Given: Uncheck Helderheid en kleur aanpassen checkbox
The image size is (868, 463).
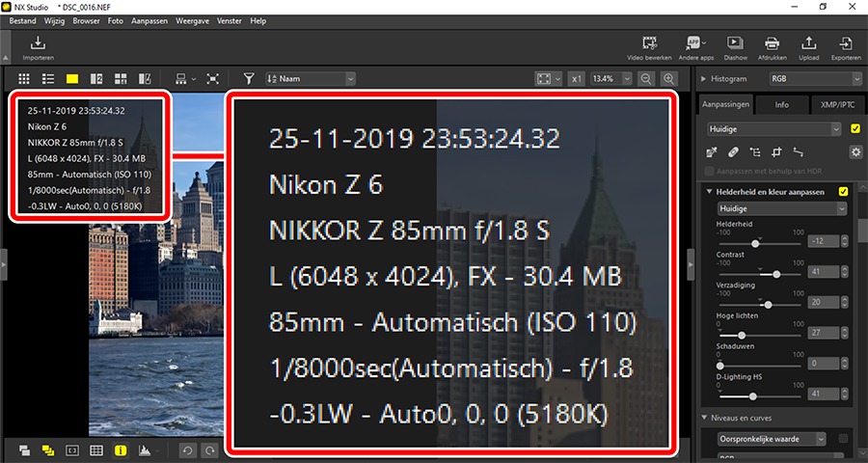Looking at the screenshot, I should [843, 192].
